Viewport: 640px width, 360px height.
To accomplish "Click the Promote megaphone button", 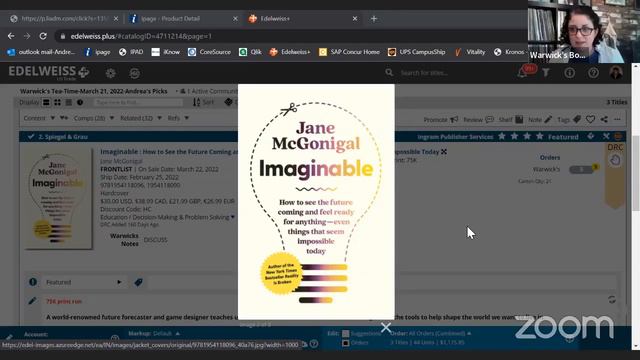I will [440, 120].
